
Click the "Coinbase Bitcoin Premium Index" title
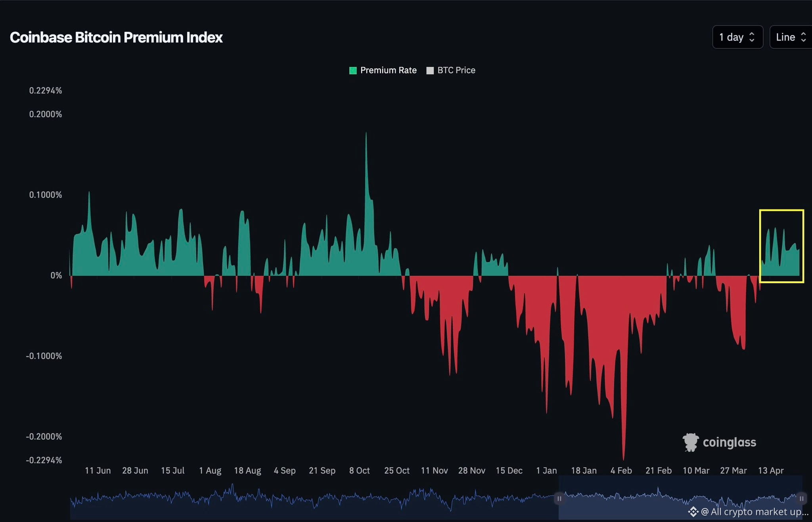point(116,37)
